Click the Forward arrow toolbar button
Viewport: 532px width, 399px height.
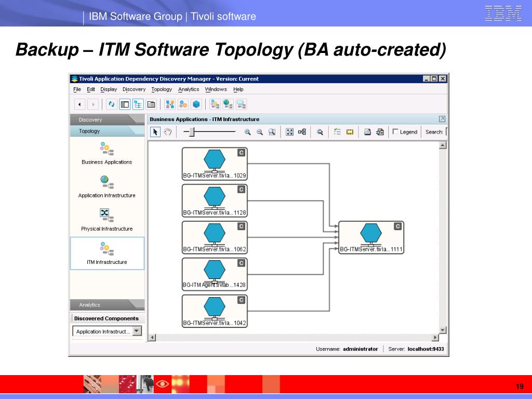click(x=93, y=104)
